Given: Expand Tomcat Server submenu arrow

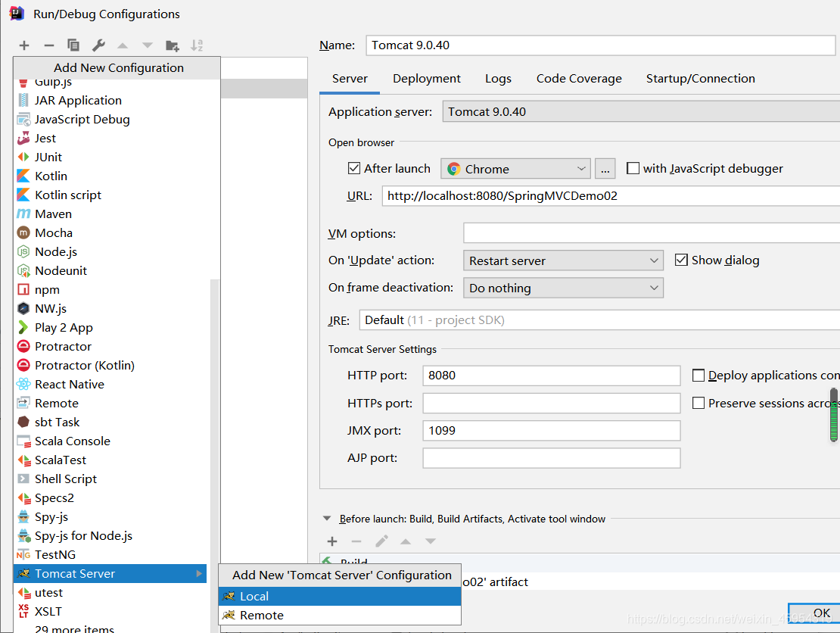Looking at the screenshot, I should click(x=199, y=573).
